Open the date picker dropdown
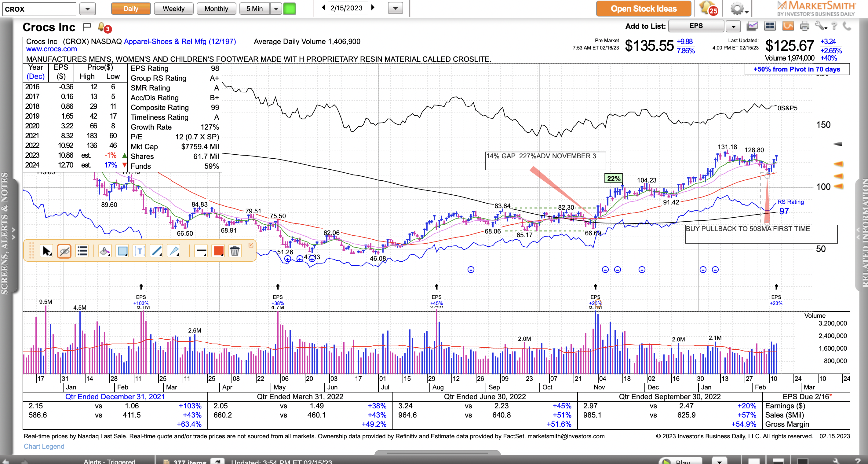The height and width of the screenshot is (464, 868). (396, 8)
